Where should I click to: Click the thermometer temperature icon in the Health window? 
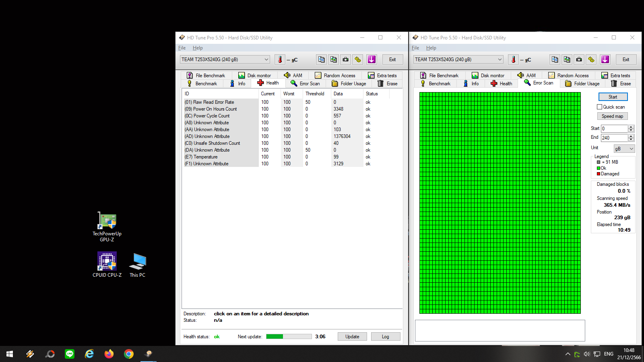click(x=280, y=60)
